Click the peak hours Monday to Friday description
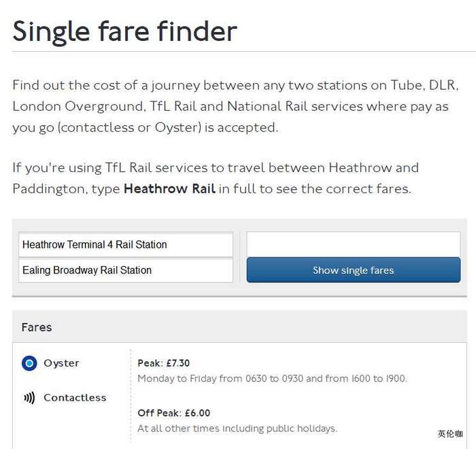The image size is (476, 449). pos(272,378)
